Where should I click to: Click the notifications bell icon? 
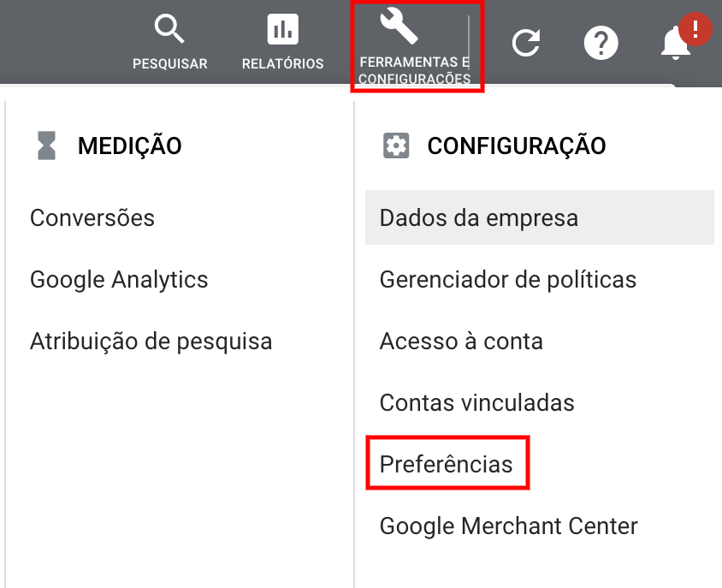pos(676,44)
